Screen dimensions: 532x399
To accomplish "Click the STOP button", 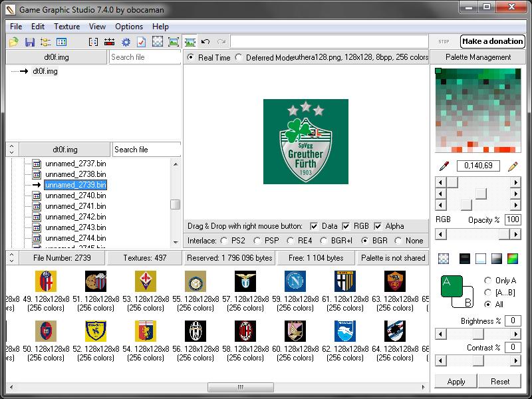I will coord(444,41).
